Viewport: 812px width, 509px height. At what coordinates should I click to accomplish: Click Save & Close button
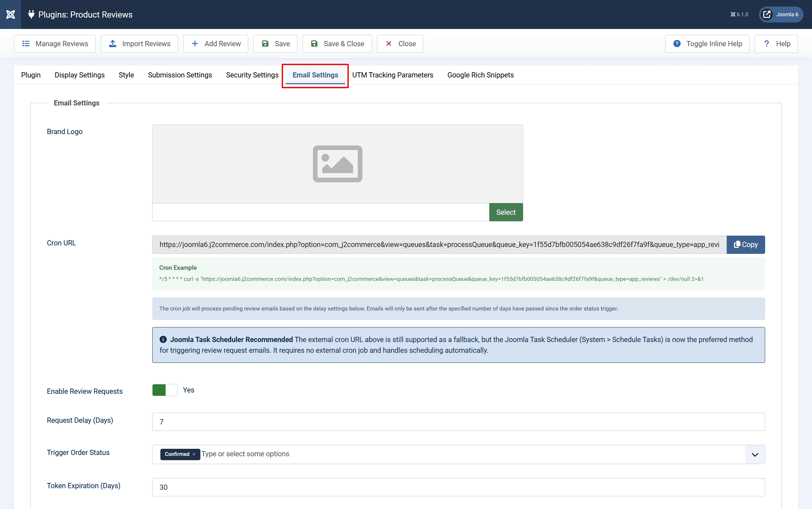pos(337,44)
